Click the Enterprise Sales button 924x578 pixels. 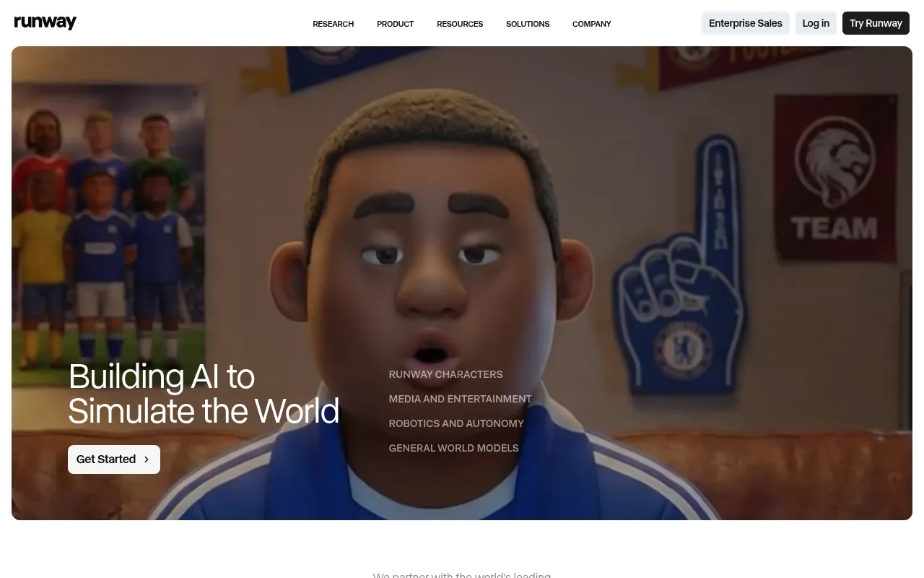pos(745,23)
